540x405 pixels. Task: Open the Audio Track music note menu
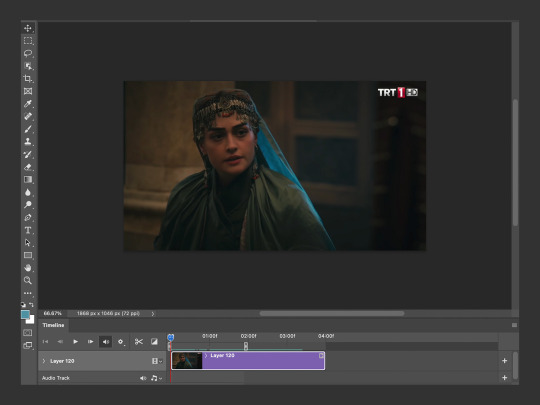tap(156, 378)
